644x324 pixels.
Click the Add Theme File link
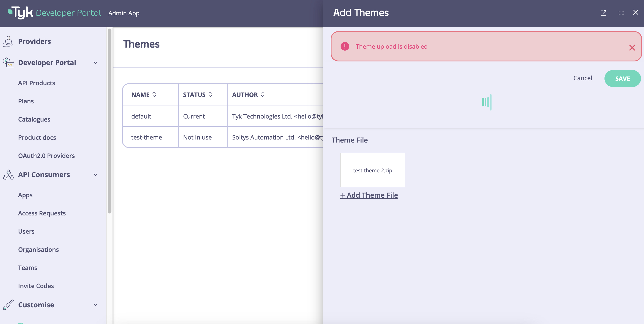(369, 195)
